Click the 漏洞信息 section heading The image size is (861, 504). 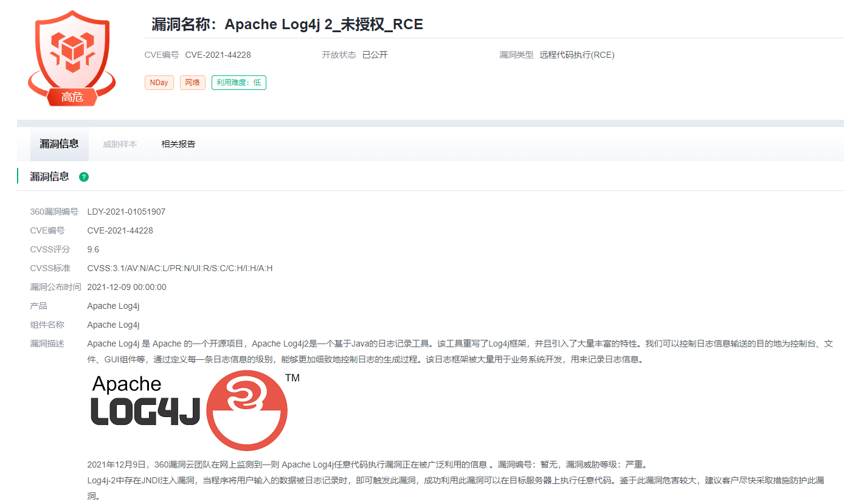[50, 177]
